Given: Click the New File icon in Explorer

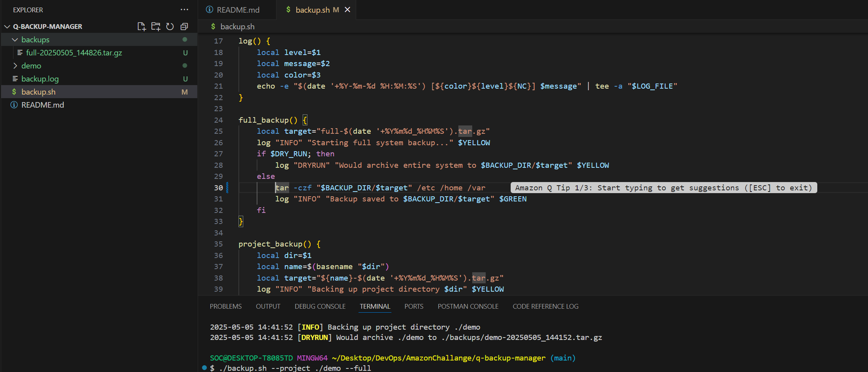Looking at the screenshot, I should coord(141,27).
